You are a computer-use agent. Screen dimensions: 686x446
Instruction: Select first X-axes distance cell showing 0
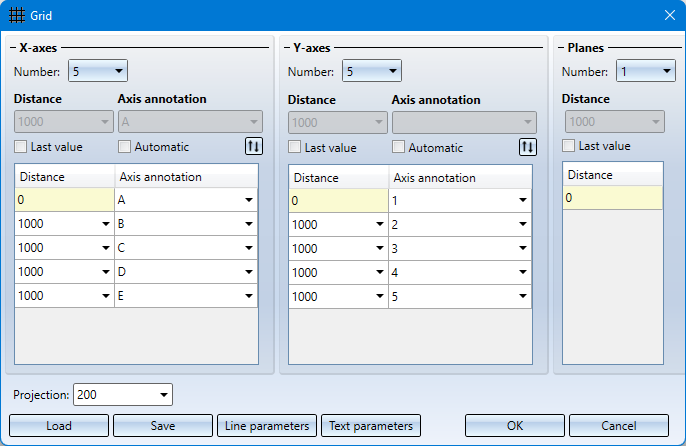(64, 200)
